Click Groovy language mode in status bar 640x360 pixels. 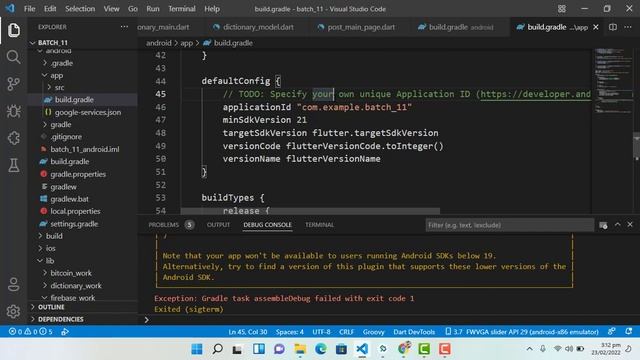coord(373,331)
